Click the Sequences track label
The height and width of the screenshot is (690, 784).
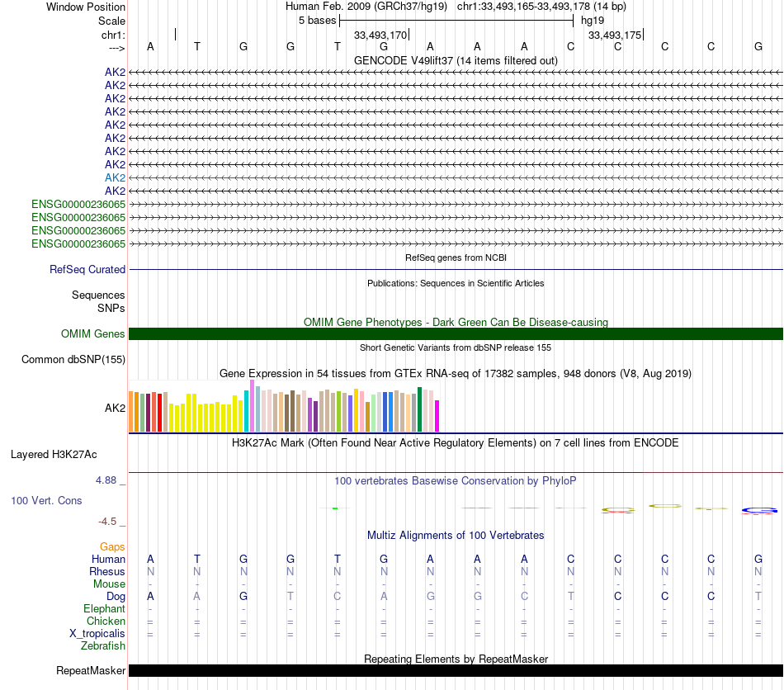point(98,295)
